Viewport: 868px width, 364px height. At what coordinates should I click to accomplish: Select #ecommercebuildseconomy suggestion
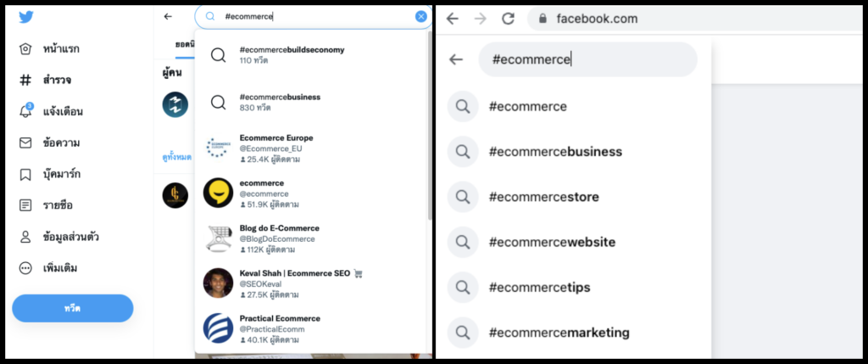coord(292,55)
